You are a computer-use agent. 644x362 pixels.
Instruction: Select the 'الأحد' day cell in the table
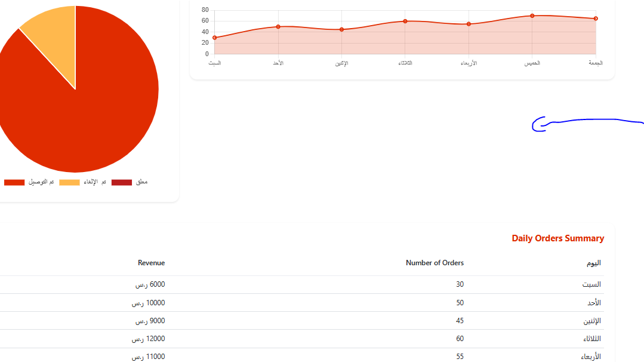click(x=592, y=303)
